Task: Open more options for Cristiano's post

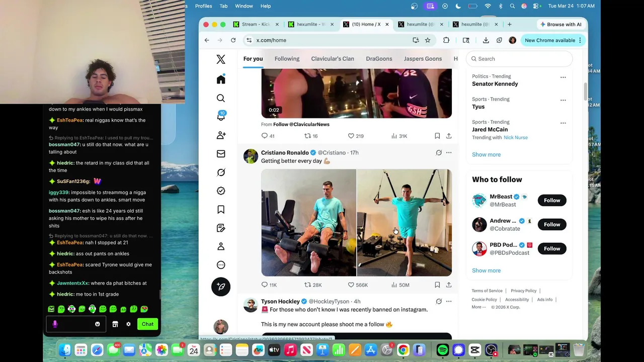Action: click(x=449, y=152)
